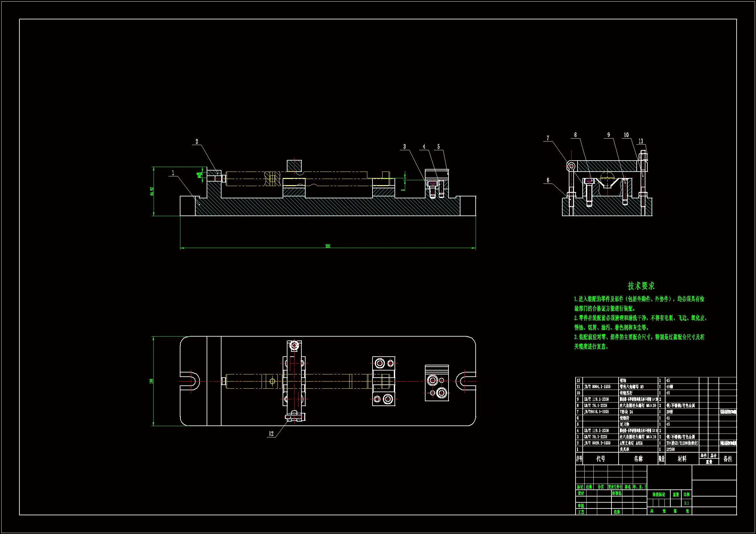Click the part balloon number 1

click(x=173, y=173)
